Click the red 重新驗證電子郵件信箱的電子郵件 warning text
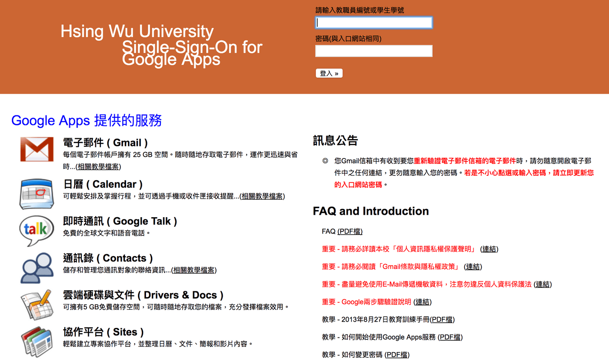The width and height of the screenshot is (609, 364). [465, 161]
